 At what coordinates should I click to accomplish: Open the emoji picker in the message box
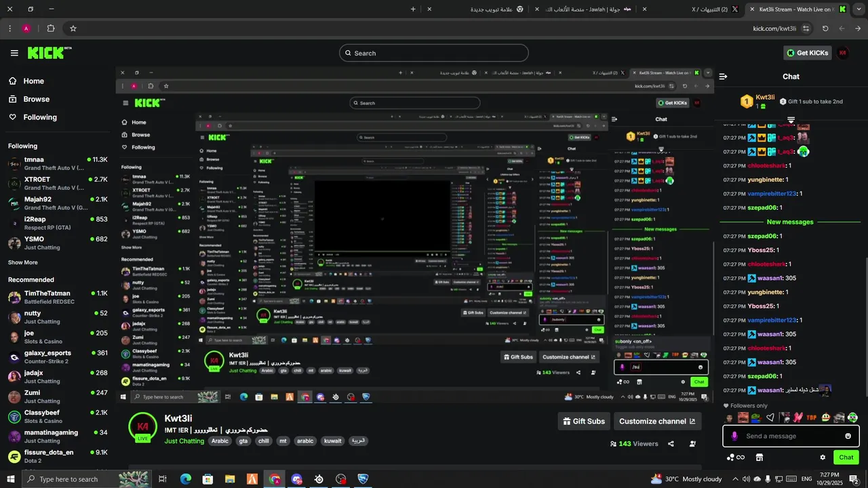point(848,436)
